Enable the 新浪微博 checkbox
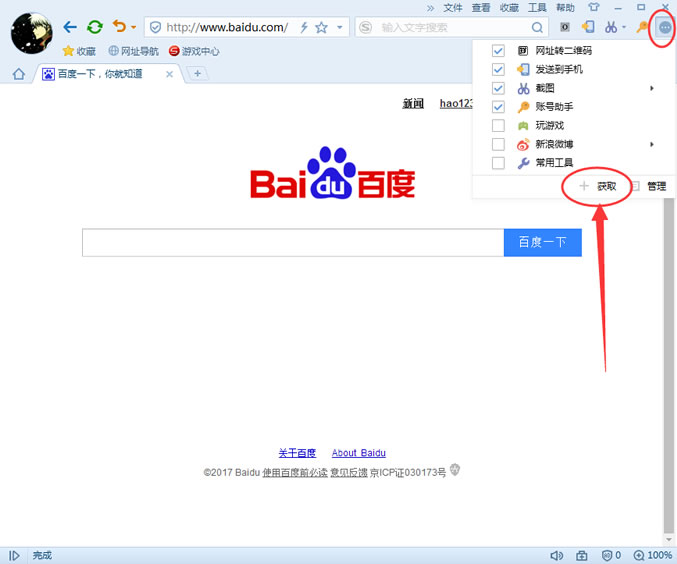 coord(498,145)
